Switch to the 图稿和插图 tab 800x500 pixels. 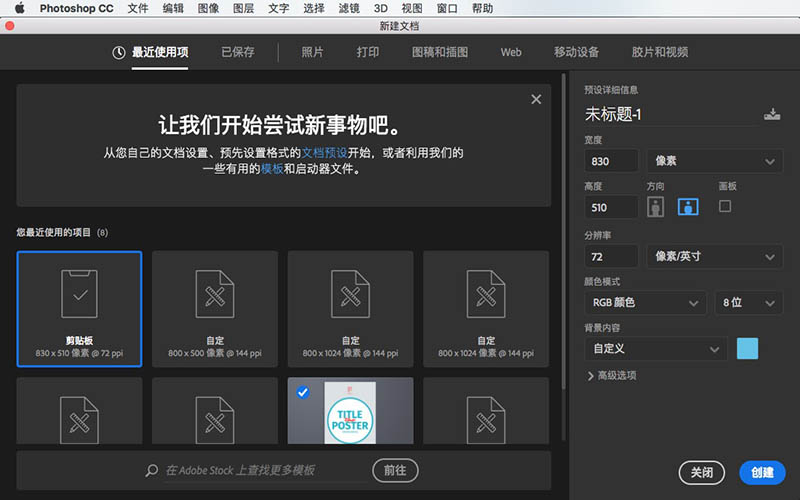click(440, 52)
